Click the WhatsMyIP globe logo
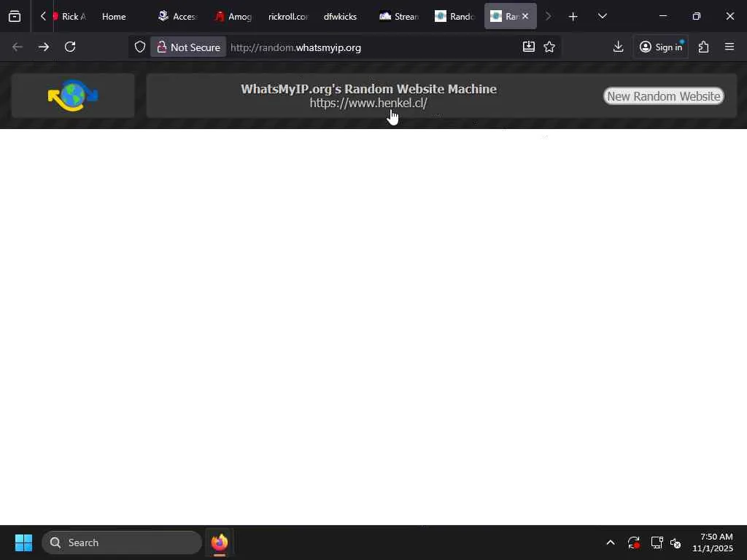This screenshot has height=560, width=747. click(73, 96)
